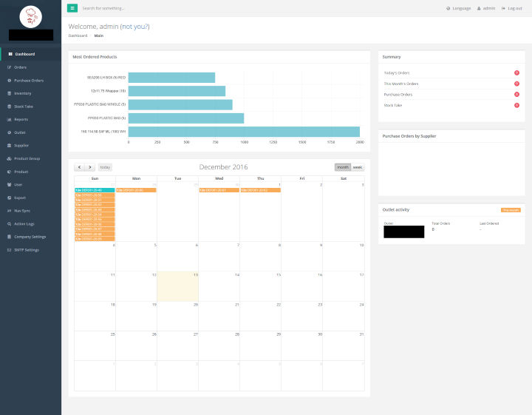Toggle the sidebar with the green hamburger button

(72, 8)
